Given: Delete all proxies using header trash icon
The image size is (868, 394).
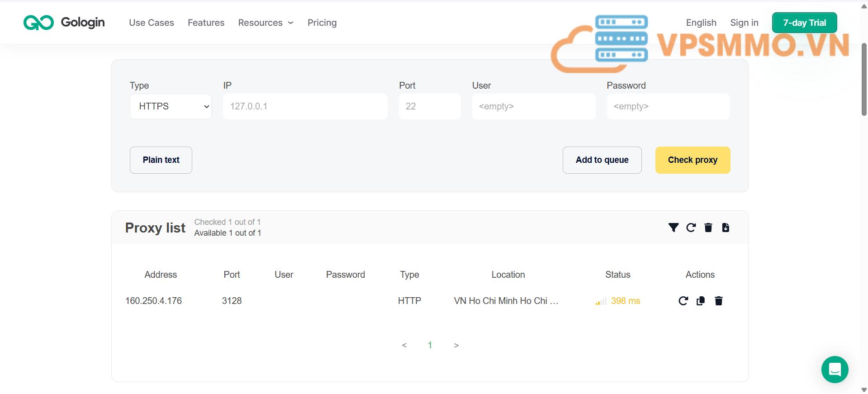Looking at the screenshot, I should (x=708, y=228).
